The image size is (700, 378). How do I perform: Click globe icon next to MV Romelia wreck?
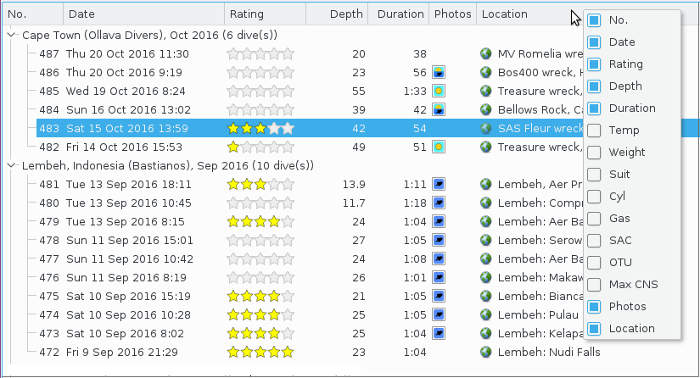486,54
